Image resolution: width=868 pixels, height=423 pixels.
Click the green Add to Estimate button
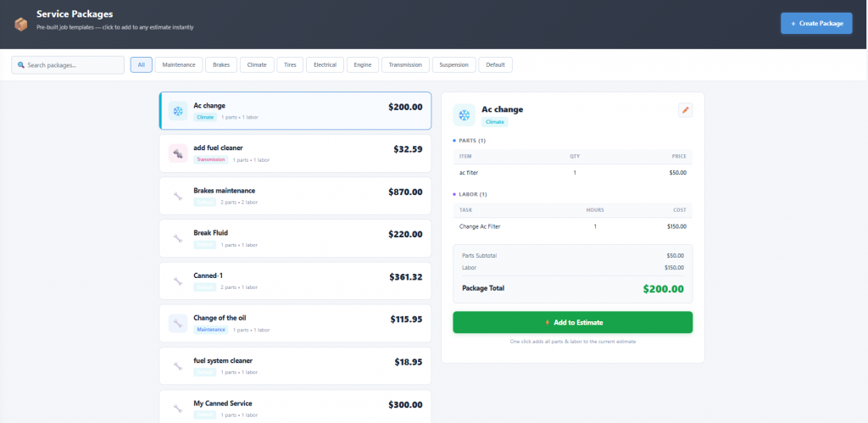pos(572,322)
